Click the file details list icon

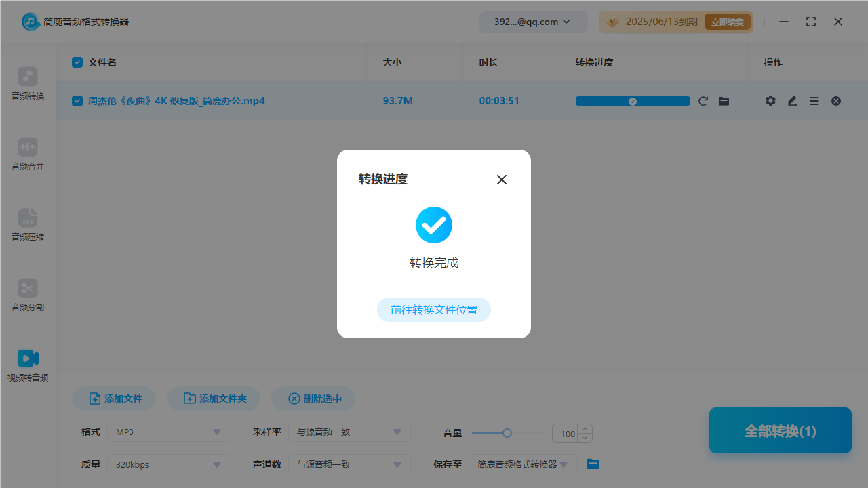(814, 100)
